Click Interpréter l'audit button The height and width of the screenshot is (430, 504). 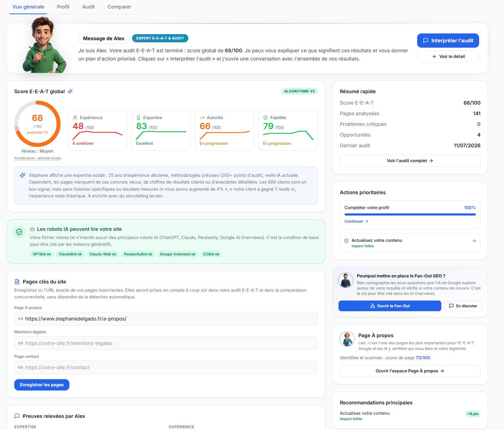[448, 41]
